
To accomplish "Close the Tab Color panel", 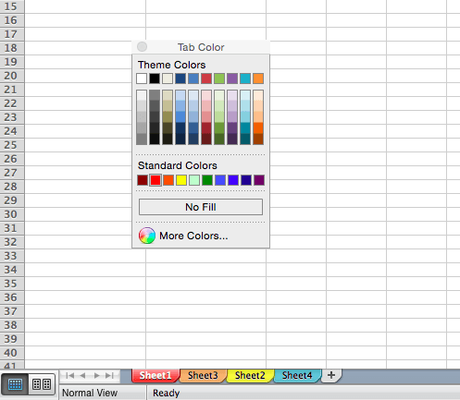I will click(142, 47).
